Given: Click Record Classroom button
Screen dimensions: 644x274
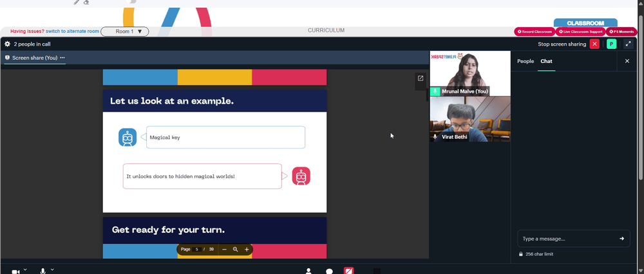Looking at the screenshot, I should [x=535, y=32].
